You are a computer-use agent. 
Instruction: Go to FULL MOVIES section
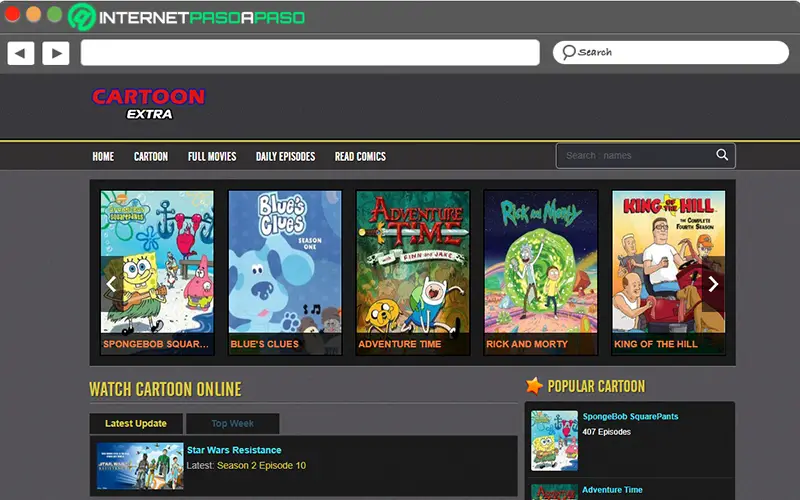[x=212, y=157]
